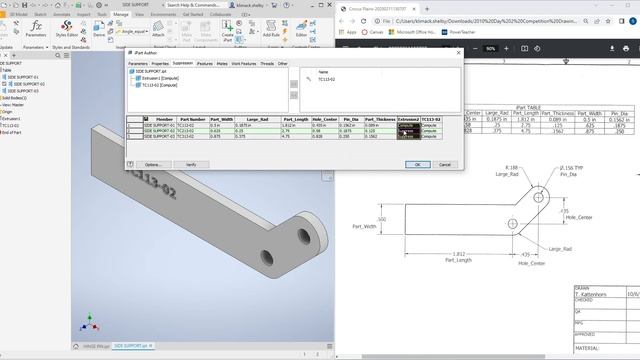640x360 pixels.
Task: Select SIDE SUPPORT-03 in model browser
Action: 20,91
